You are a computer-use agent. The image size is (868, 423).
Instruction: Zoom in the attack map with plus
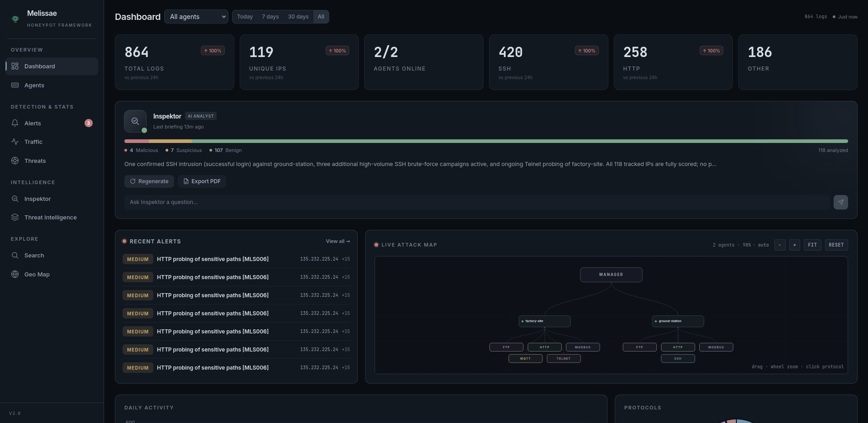click(x=795, y=245)
